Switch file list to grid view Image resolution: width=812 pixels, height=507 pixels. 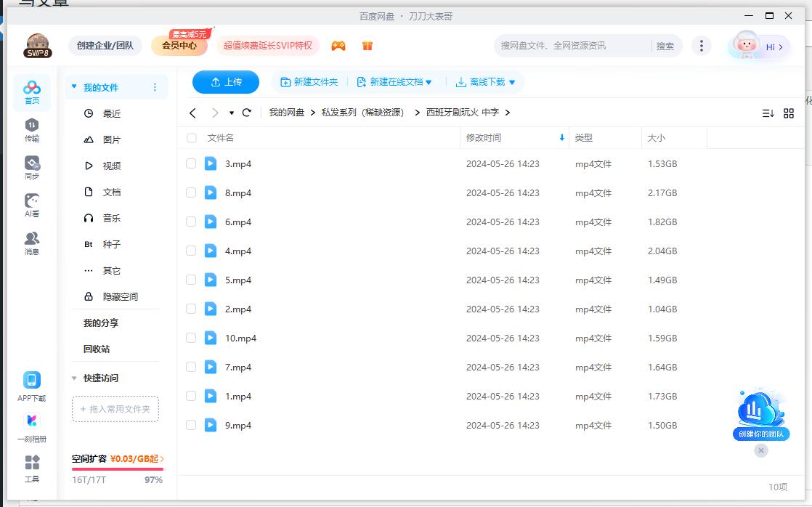click(x=789, y=113)
